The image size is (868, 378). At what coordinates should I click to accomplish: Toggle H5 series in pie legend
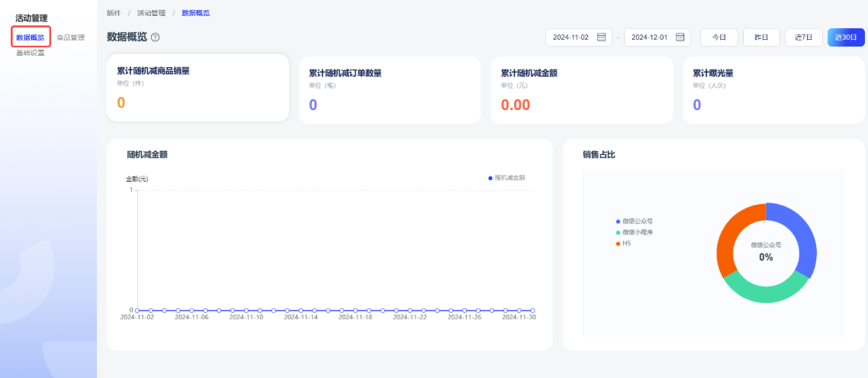pos(618,244)
